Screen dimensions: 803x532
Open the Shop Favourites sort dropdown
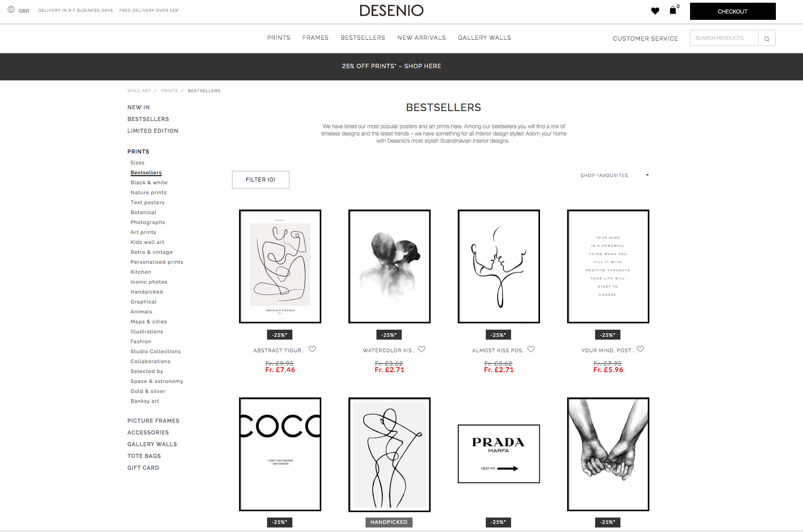(614, 175)
